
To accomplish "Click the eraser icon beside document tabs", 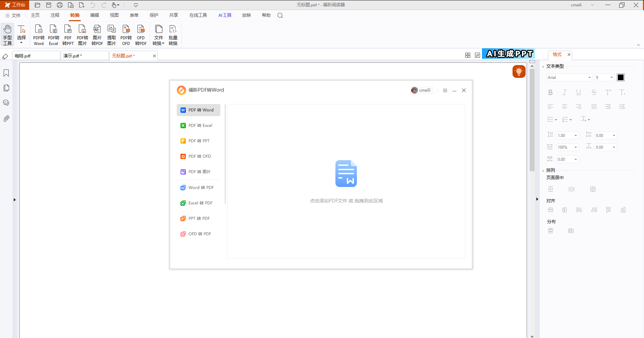I will (x=5, y=56).
